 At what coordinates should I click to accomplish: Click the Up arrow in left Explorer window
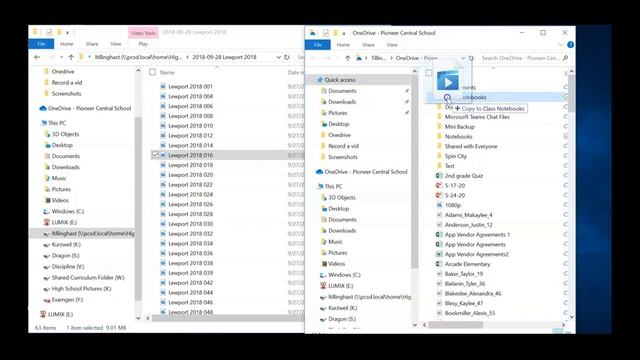click(71, 57)
